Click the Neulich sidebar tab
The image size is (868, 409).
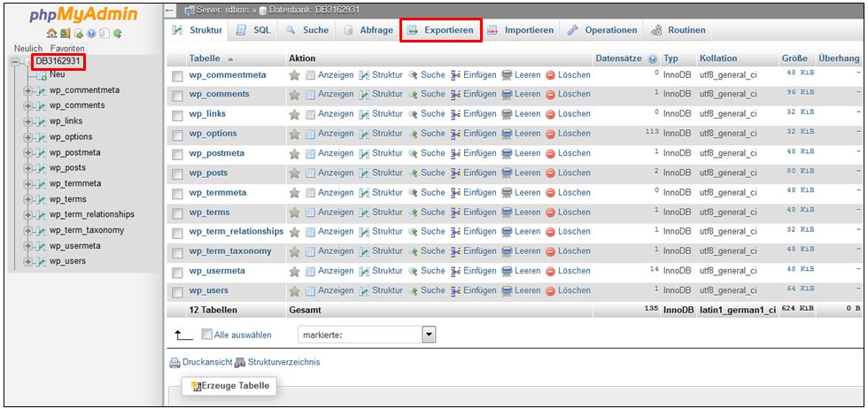28,48
